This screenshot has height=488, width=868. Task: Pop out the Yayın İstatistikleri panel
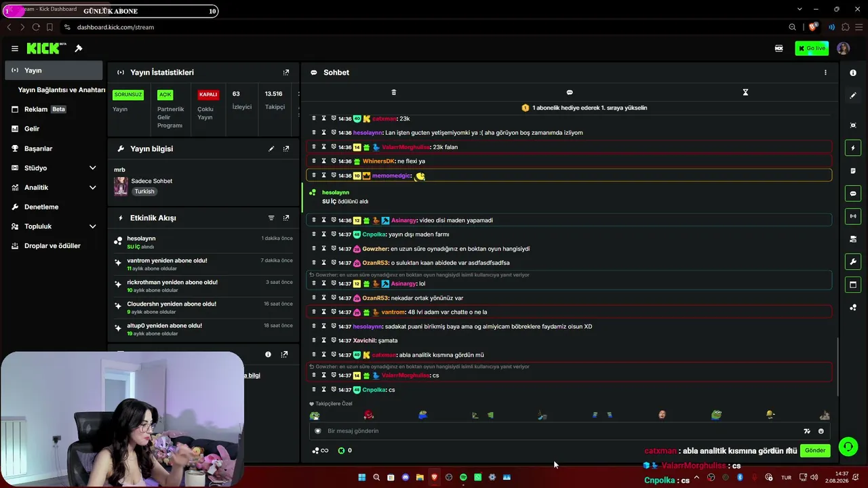click(286, 73)
